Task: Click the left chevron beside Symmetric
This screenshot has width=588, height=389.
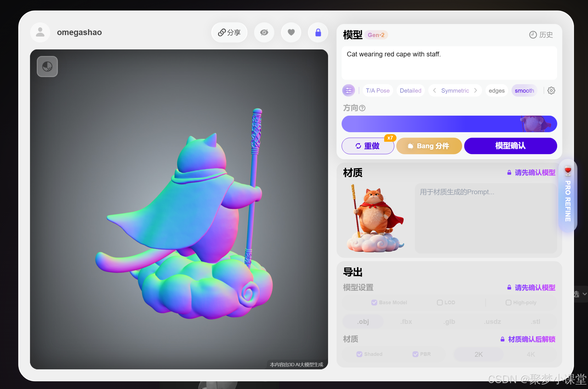Action: click(x=434, y=91)
